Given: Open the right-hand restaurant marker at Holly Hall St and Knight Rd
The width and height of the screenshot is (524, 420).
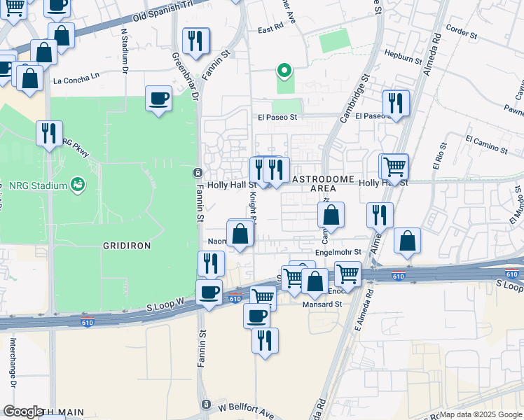Looking at the screenshot, I should point(277,172).
